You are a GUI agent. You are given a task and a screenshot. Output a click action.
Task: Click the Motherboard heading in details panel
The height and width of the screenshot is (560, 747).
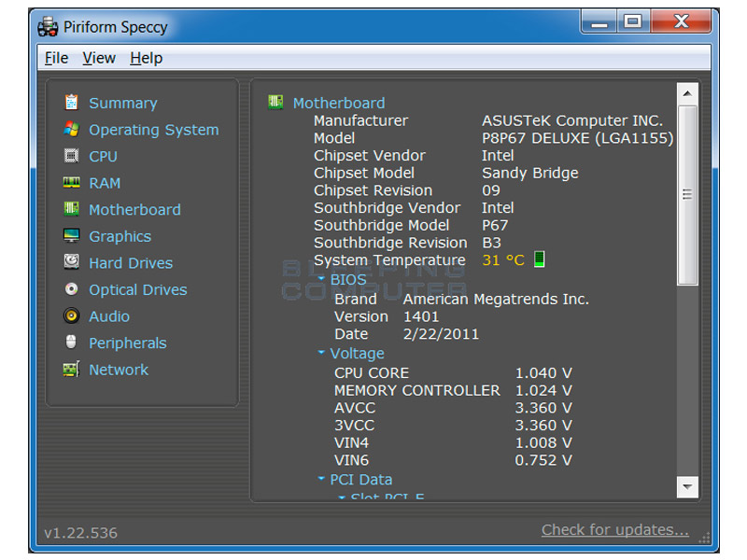[339, 103]
